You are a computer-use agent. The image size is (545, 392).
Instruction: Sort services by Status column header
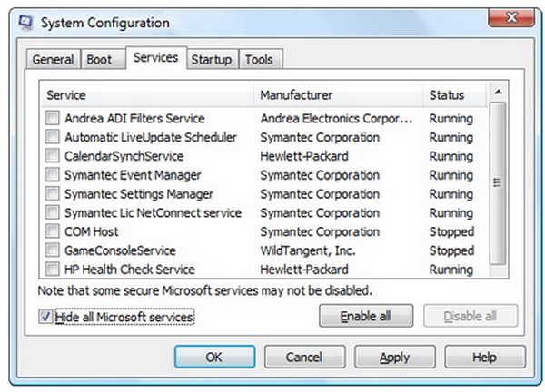pos(447,95)
